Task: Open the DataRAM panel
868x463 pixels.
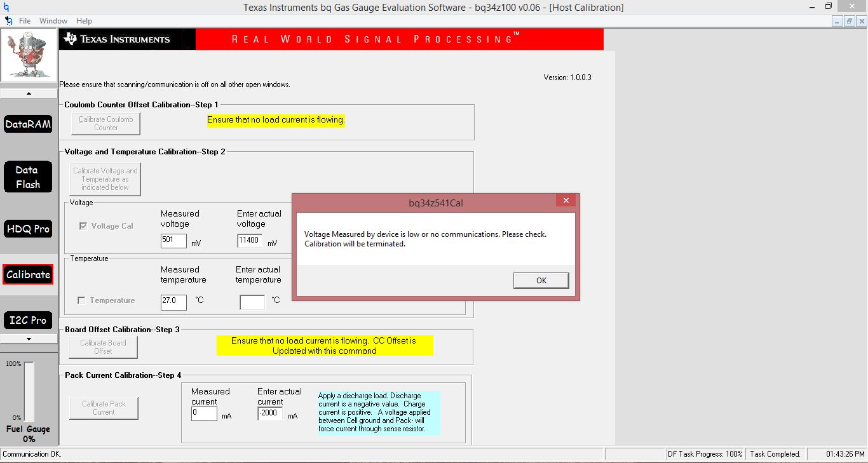Action: click(29, 124)
